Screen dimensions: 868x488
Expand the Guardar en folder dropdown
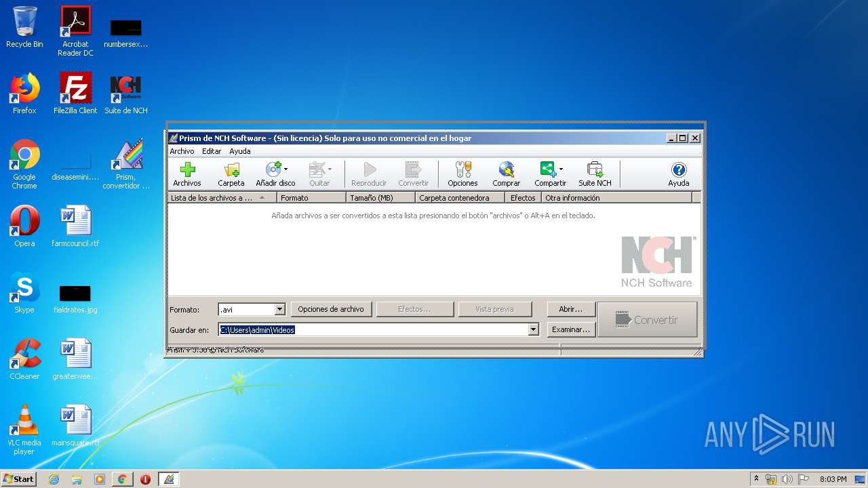(533, 329)
